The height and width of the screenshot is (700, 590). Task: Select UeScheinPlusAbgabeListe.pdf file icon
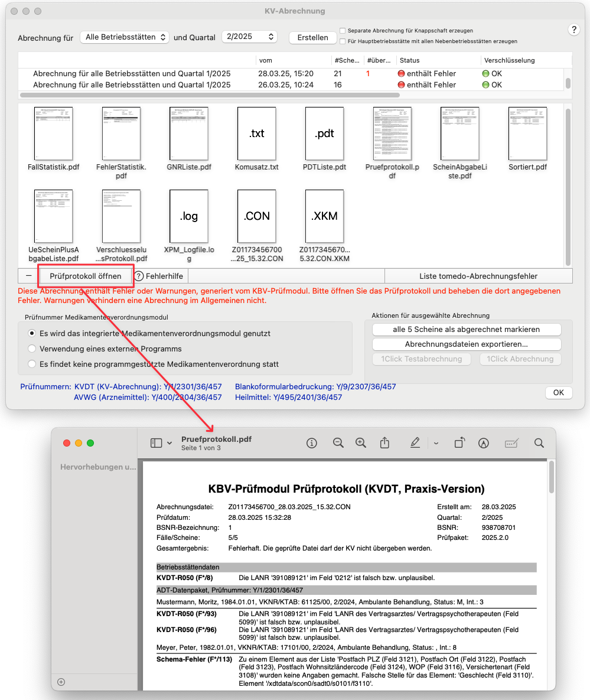(54, 216)
